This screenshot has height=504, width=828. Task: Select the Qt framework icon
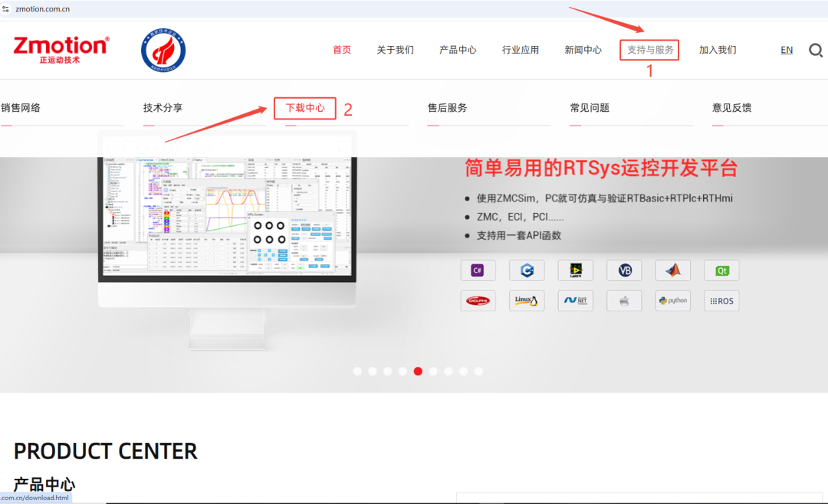(721, 270)
